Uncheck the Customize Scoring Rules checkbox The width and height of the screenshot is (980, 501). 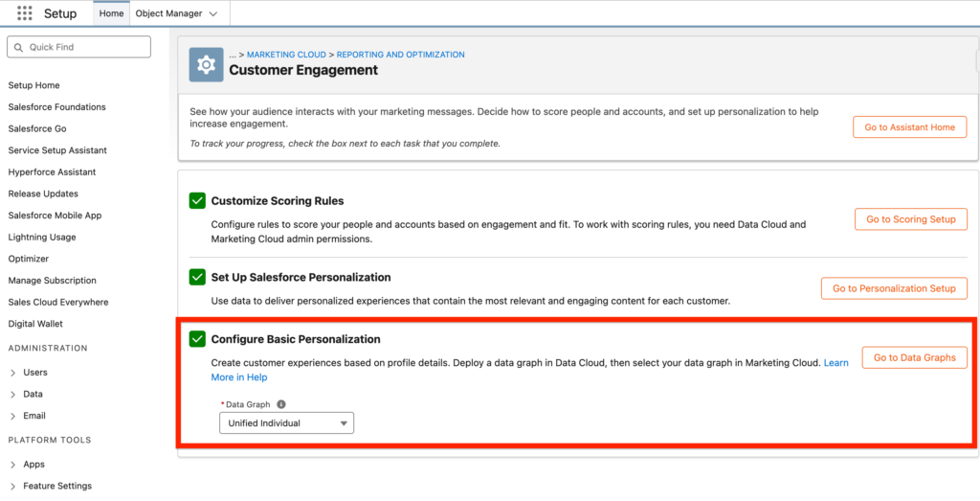197,201
